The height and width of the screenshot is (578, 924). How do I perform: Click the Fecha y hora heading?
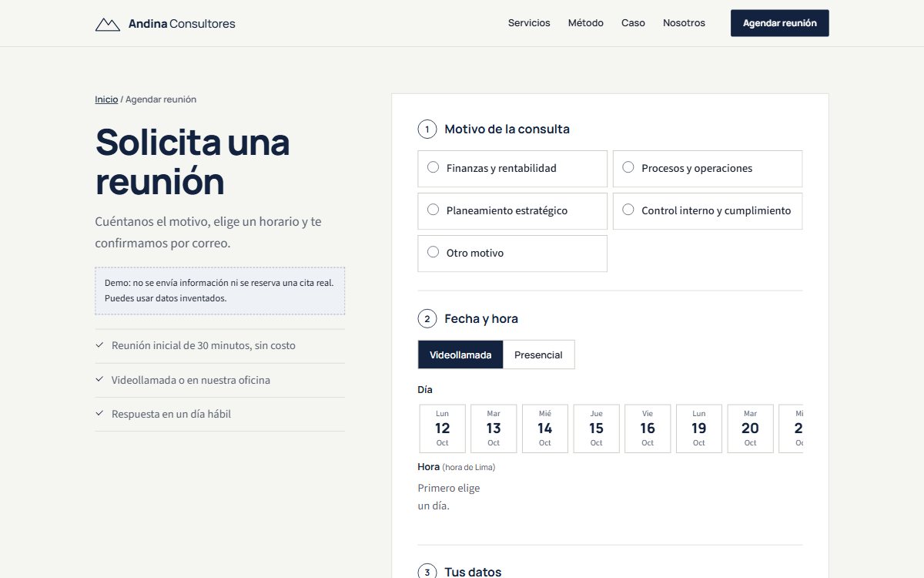pyautogui.click(x=481, y=319)
